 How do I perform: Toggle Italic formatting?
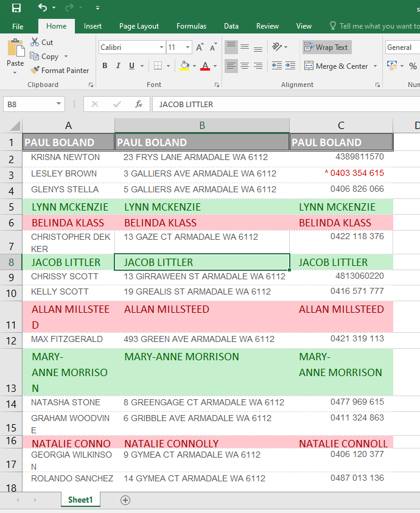pos(118,66)
